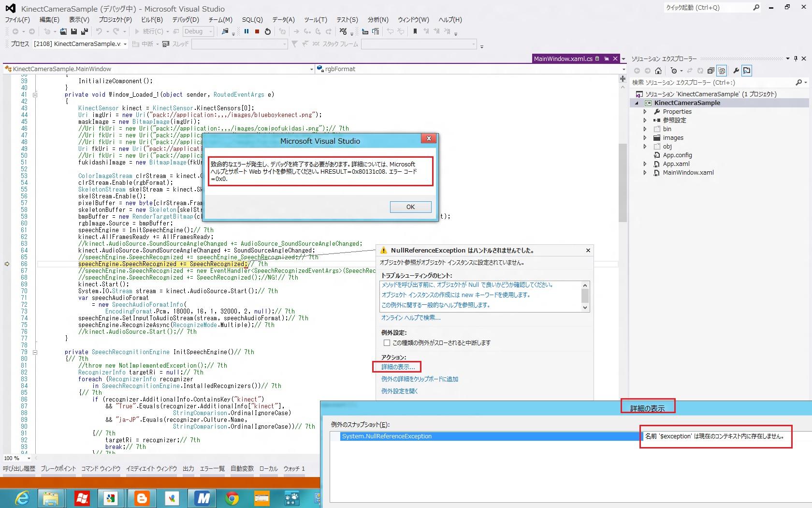Click Collapse All icon in Solution Explorer
The image size is (812, 508).
click(x=710, y=71)
